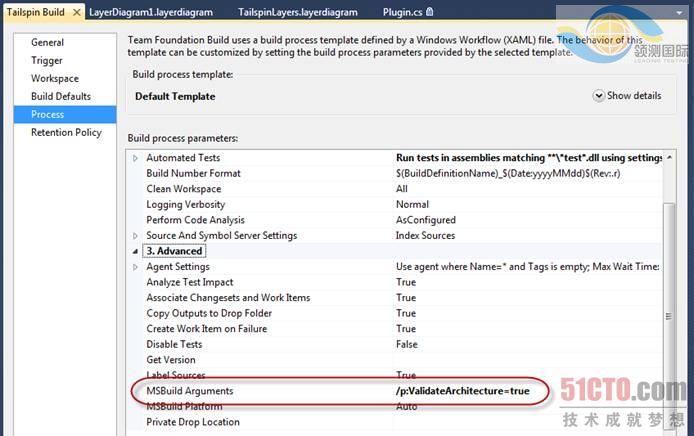Click True value of Copy Outputs row

(406, 313)
